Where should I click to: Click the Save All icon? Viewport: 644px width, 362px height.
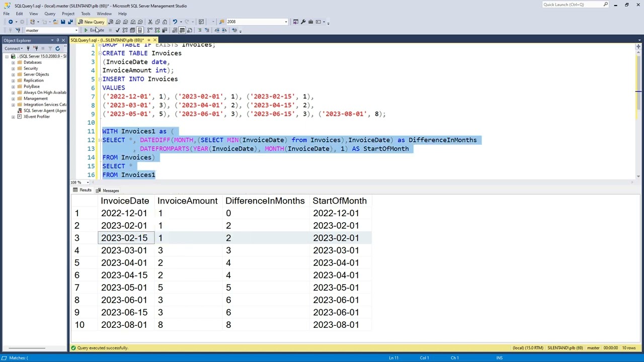click(70, 22)
